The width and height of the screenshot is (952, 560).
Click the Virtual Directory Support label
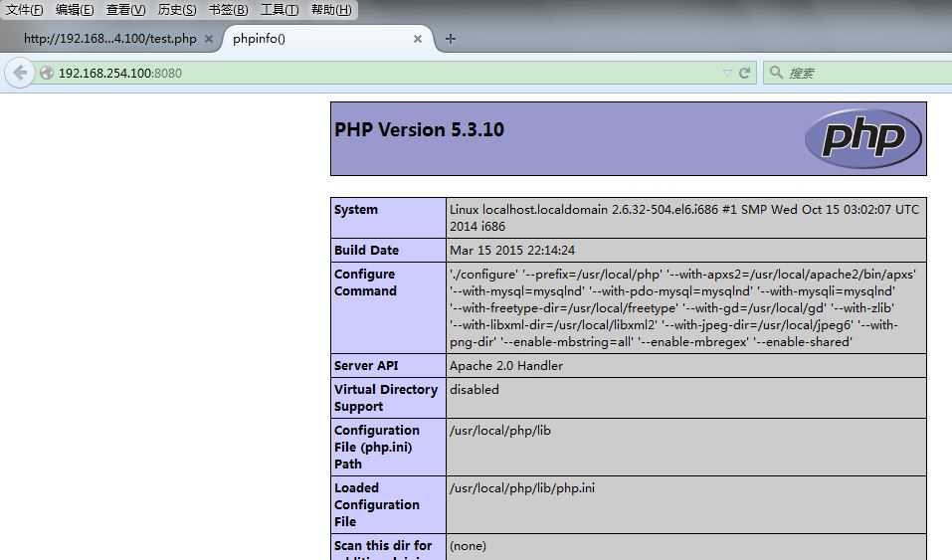pyautogui.click(x=386, y=398)
